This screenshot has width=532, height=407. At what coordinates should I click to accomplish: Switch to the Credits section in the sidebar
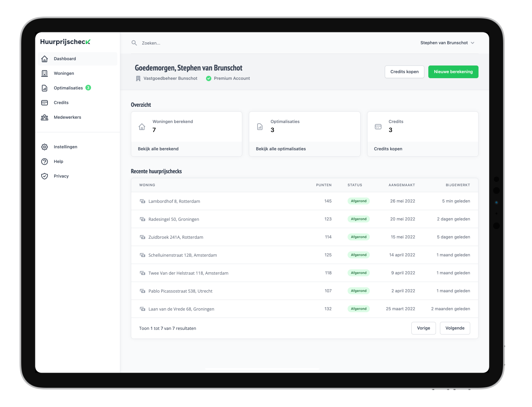tap(61, 102)
